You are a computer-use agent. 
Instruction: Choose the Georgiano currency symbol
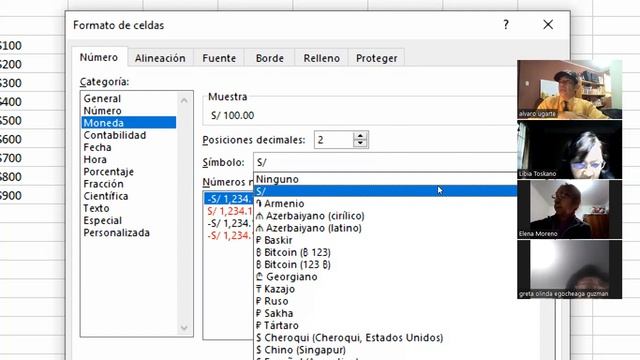pyautogui.click(x=385, y=277)
